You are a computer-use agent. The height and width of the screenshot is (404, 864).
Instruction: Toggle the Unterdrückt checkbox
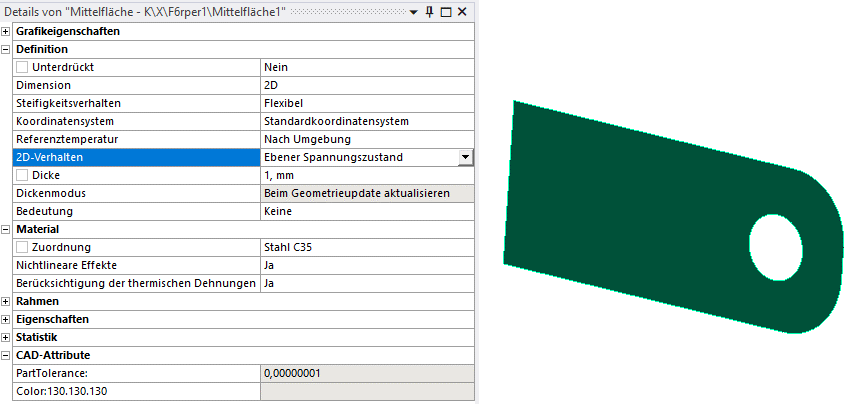coord(22,67)
